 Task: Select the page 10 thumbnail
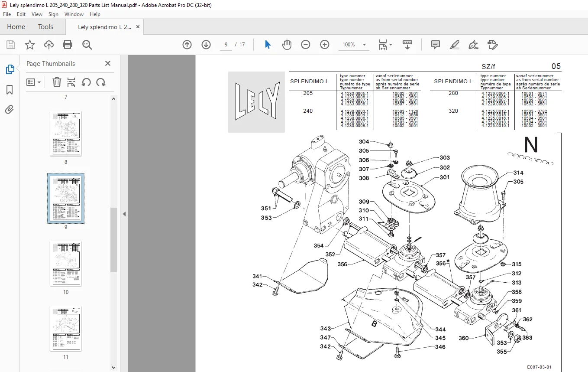point(66,264)
